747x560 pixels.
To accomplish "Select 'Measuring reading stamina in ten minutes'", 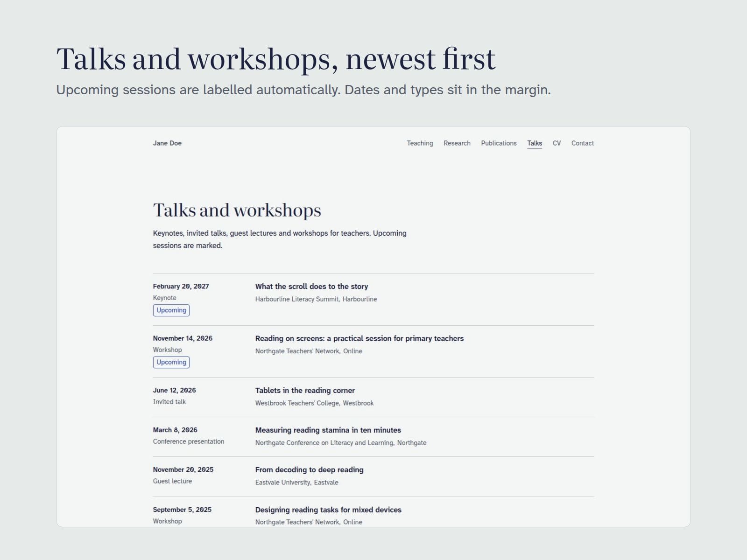I will pyautogui.click(x=328, y=430).
